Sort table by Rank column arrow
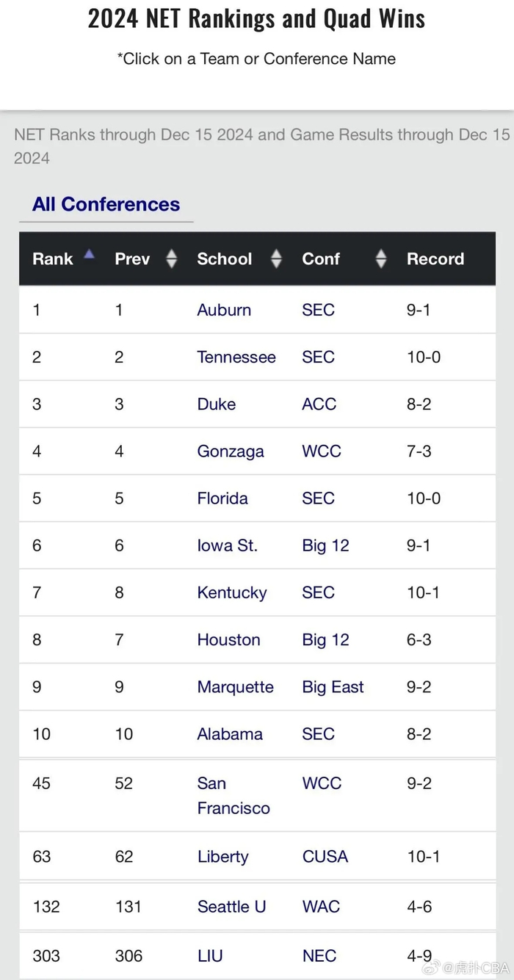The image size is (514, 980). [x=90, y=255]
